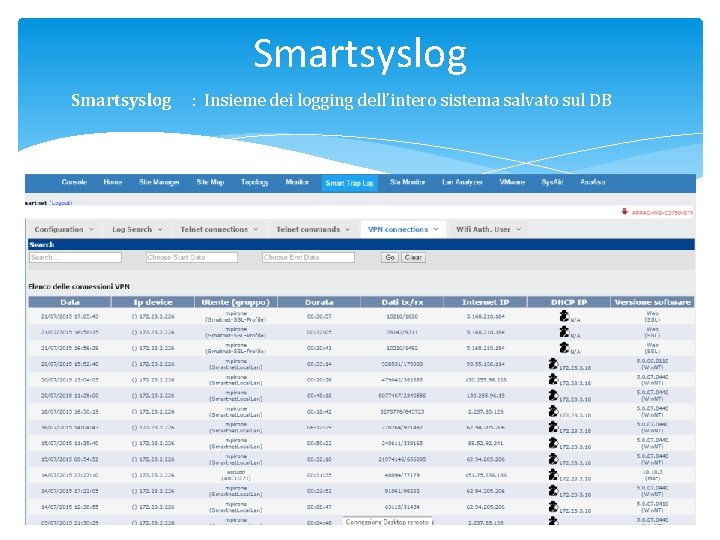Expand the VPN connections dropdown arrow

pyautogui.click(x=436, y=229)
